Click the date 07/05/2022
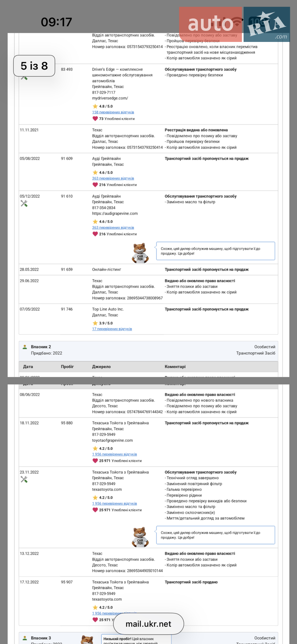Viewport: 297px width, 644px height. click(30, 309)
